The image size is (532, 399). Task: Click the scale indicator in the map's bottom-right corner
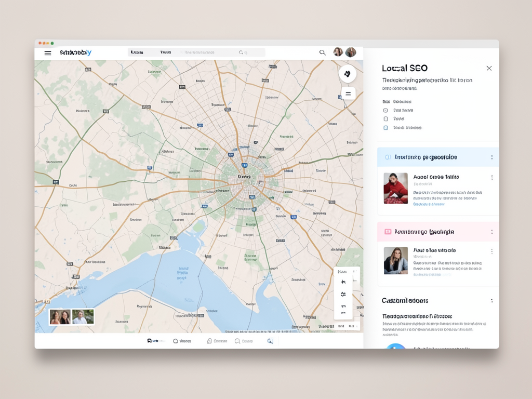[347, 326]
